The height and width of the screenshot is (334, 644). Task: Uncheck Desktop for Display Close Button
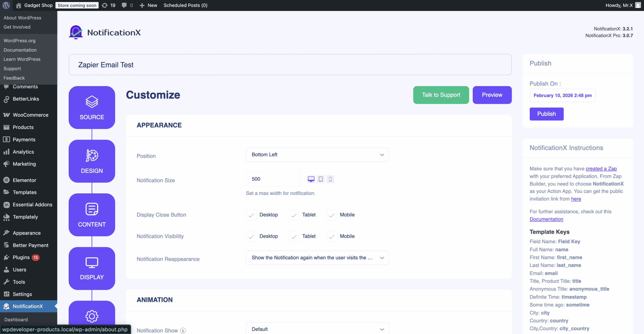(251, 215)
